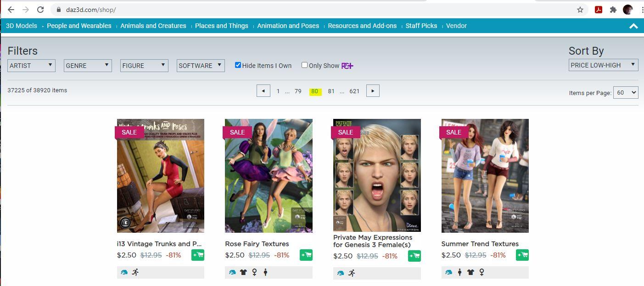Click standing person icon under Summer Trend Textures
The height and width of the screenshot is (286, 644).
click(459, 272)
